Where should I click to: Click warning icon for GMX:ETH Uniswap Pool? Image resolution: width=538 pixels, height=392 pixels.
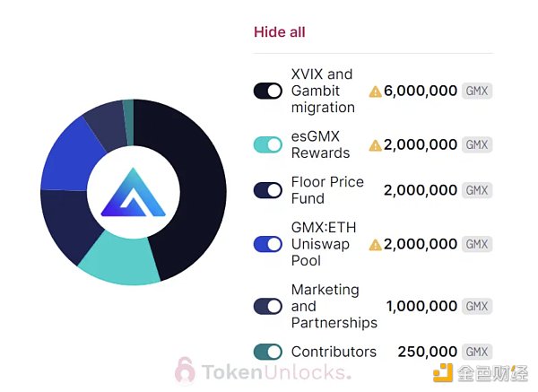[376, 244]
